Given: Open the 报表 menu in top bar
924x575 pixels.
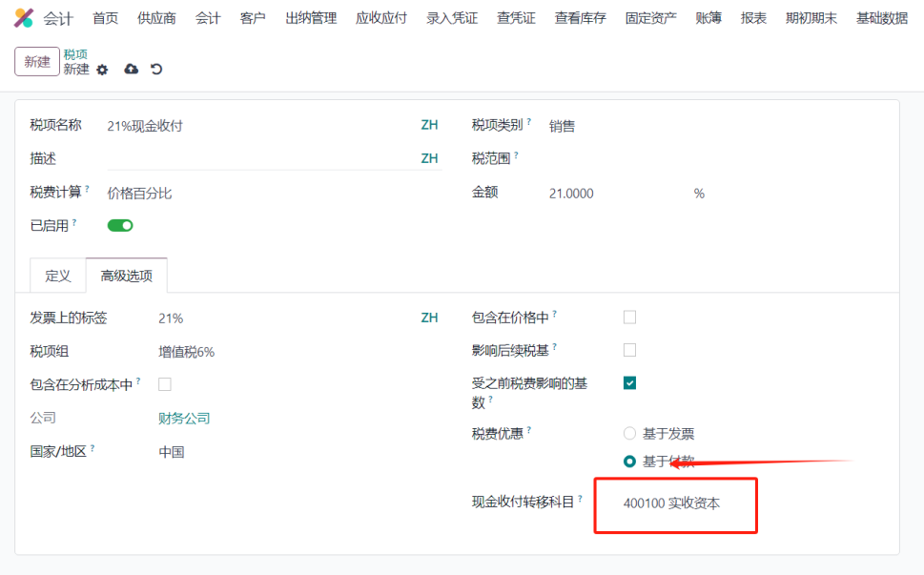Looking at the screenshot, I should (x=753, y=18).
